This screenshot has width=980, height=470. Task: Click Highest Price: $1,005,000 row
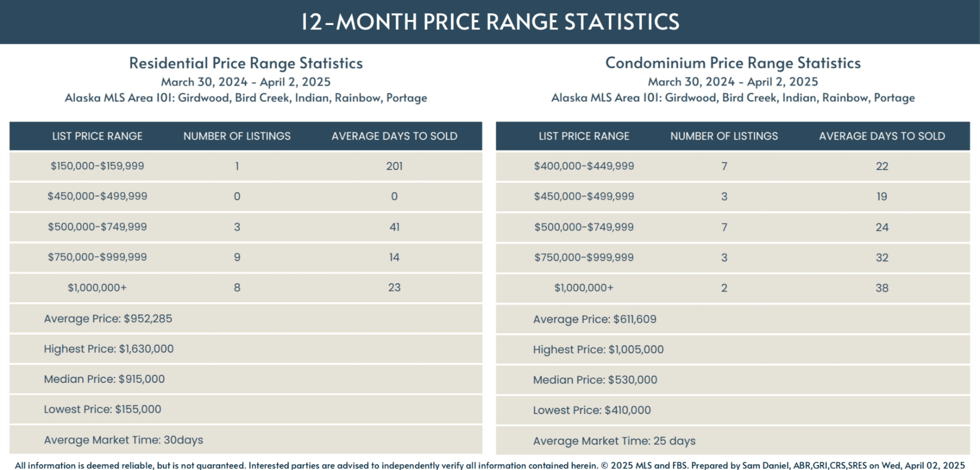click(598, 350)
